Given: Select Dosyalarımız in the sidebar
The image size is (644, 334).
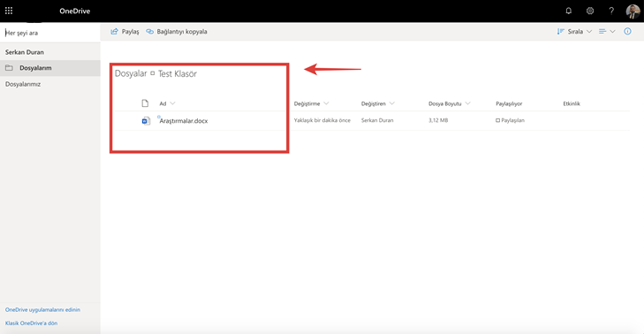Looking at the screenshot, I should pos(23,84).
